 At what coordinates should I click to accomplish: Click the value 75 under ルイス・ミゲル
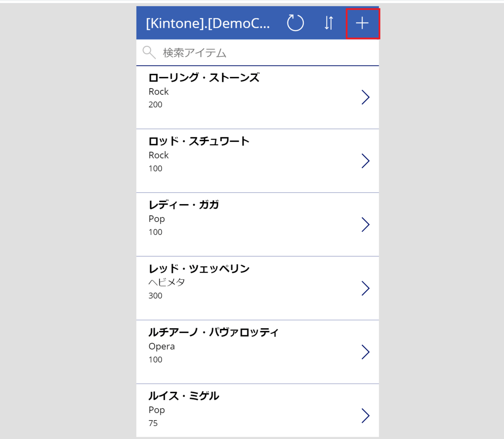tap(153, 423)
